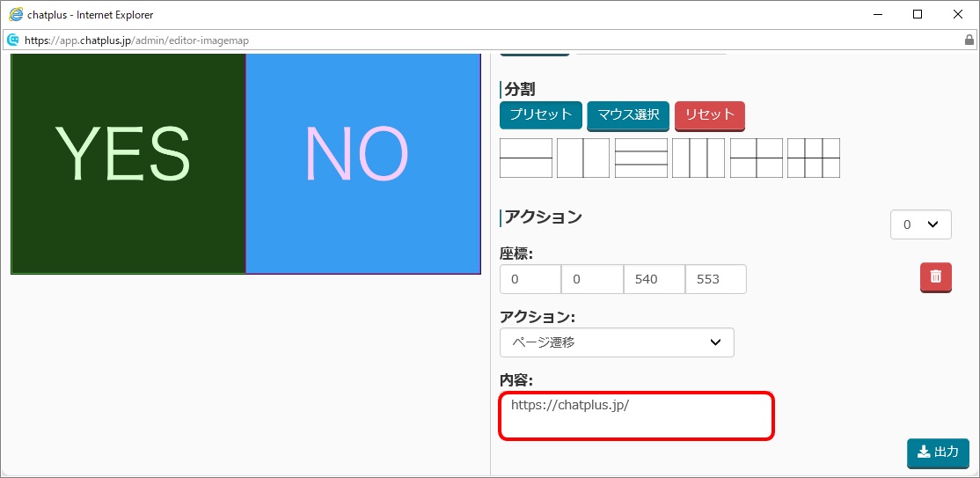Select the two-row horizontal split preset

526,158
